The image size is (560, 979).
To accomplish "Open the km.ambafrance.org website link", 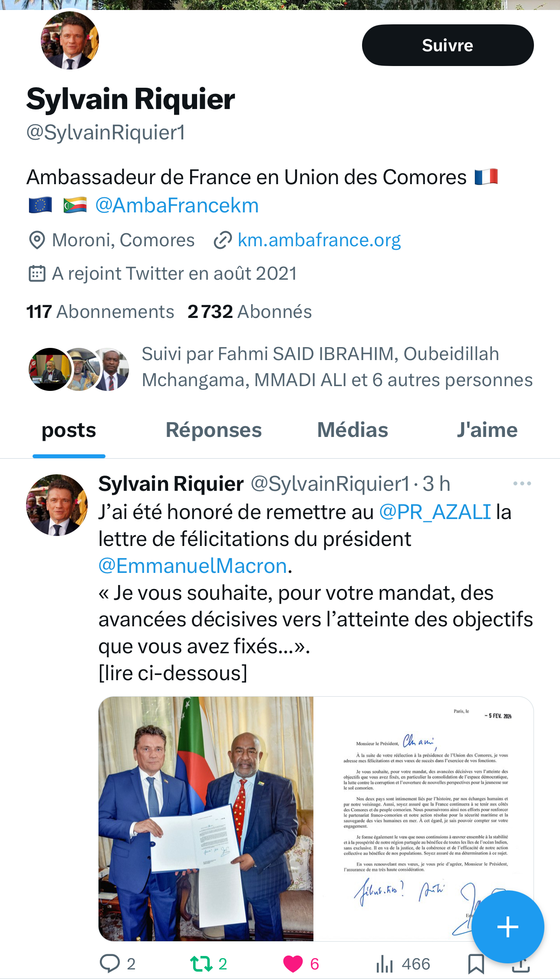I will pyautogui.click(x=319, y=240).
